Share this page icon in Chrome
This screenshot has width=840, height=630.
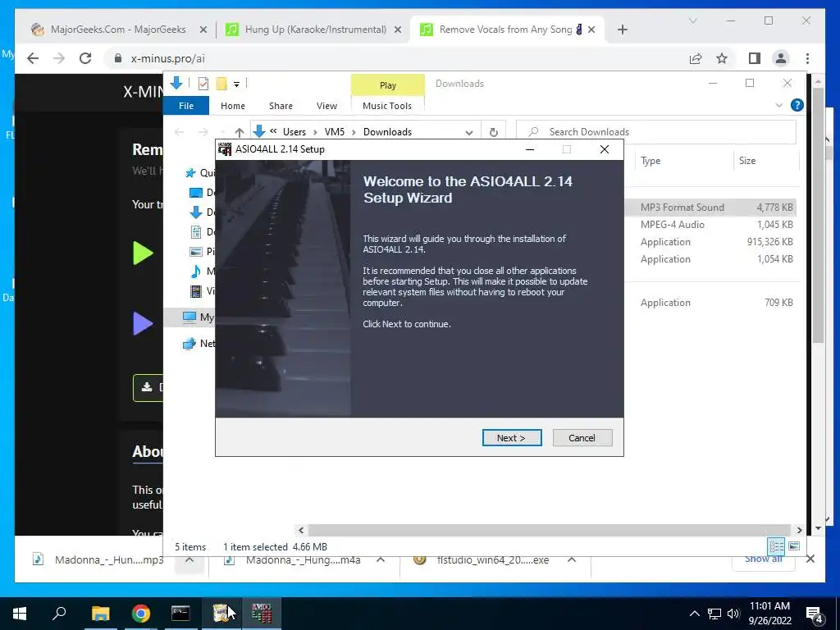coord(696,58)
